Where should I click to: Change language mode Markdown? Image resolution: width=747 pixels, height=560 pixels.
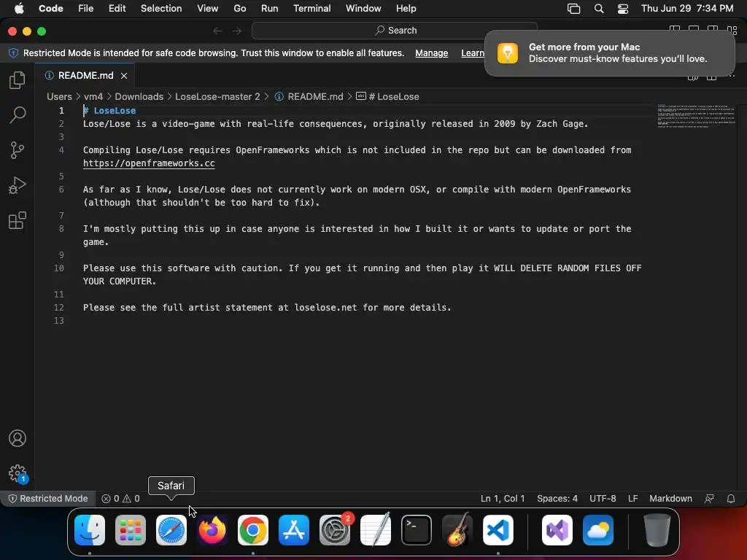pyautogui.click(x=671, y=499)
